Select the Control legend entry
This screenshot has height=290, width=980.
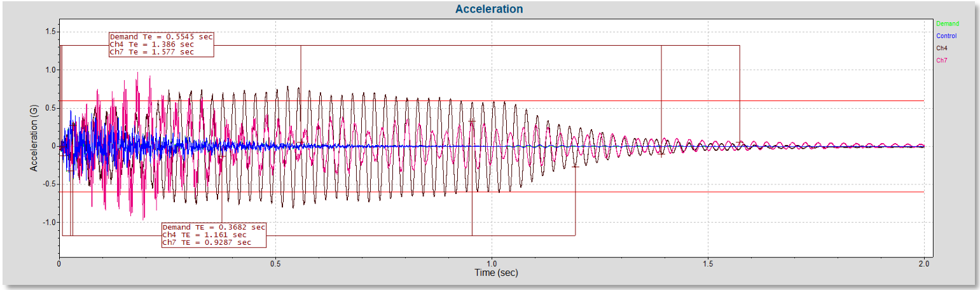tap(946, 36)
